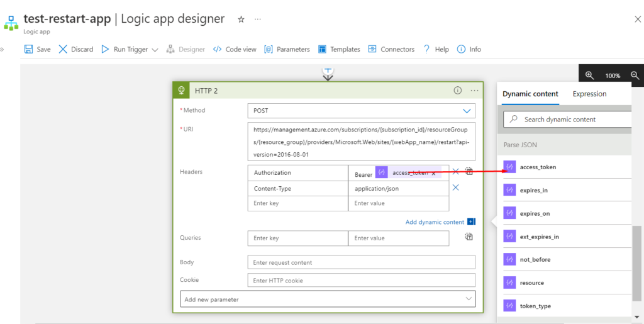Image resolution: width=644 pixels, height=324 pixels.
Task: Click the logic app resource icon
Action: pyautogui.click(x=11, y=23)
